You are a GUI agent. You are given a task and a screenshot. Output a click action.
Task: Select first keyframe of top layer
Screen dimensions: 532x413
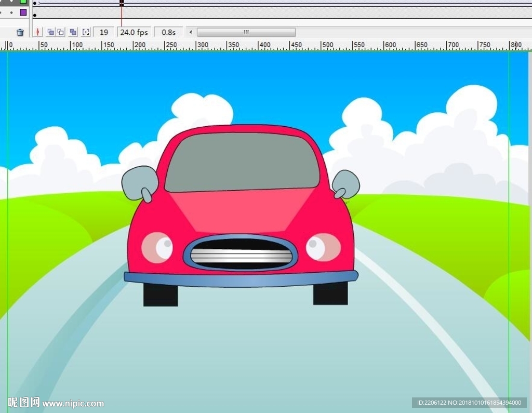click(35, 3)
